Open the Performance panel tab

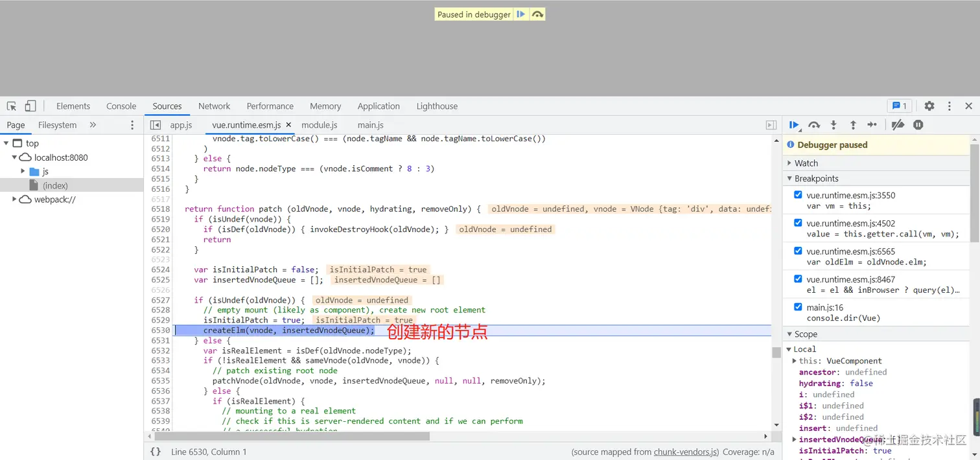[270, 106]
